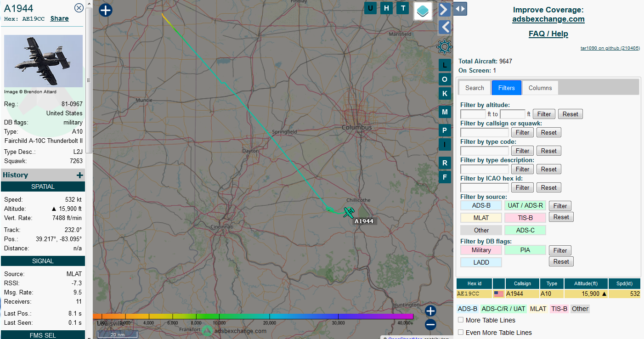Viewport: 644px width, 339px height.
Task: Select LADD DB flag filter
Action: coord(481,262)
